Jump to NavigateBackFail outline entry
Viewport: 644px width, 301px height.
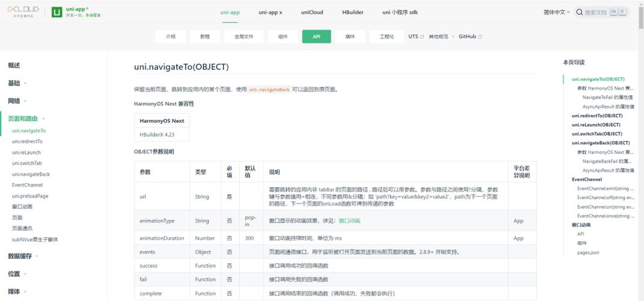coord(607,161)
